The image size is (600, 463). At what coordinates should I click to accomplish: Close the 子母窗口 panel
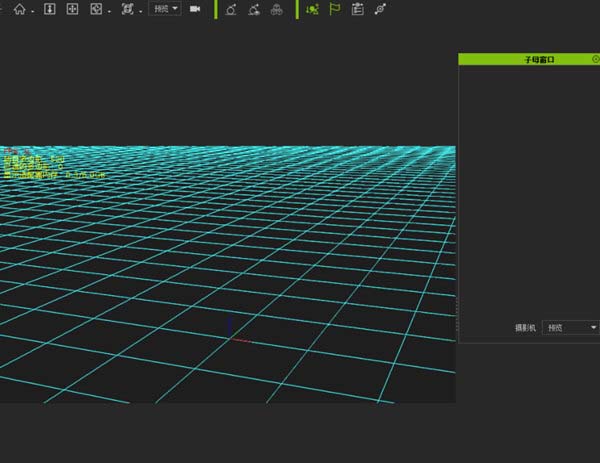pos(595,59)
